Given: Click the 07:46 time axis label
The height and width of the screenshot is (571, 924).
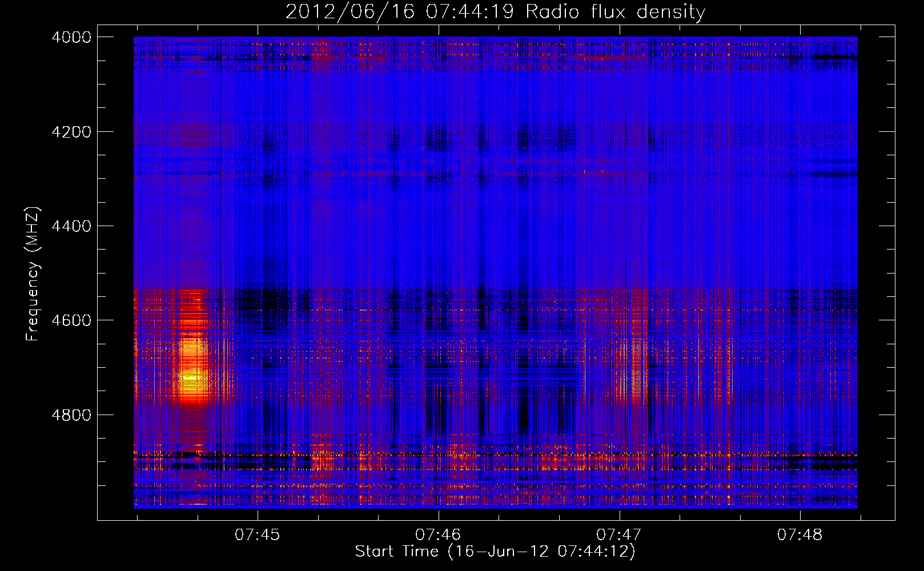Looking at the screenshot, I should tap(438, 535).
